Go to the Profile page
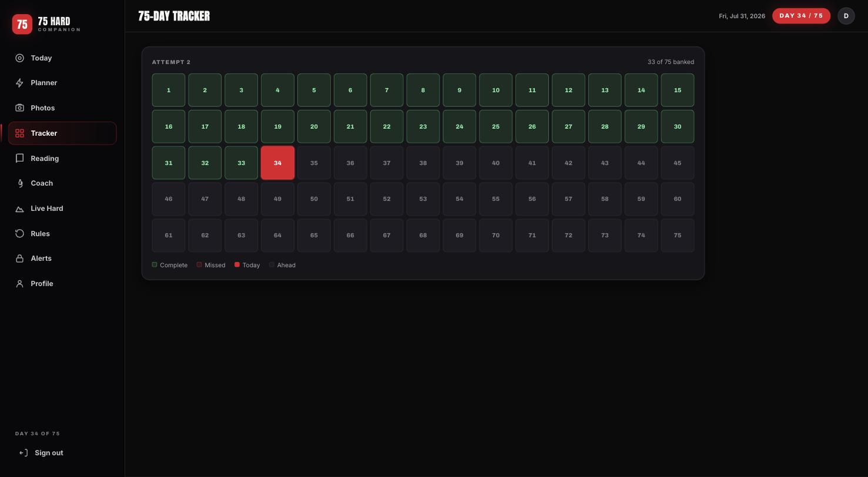 coord(62,284)
